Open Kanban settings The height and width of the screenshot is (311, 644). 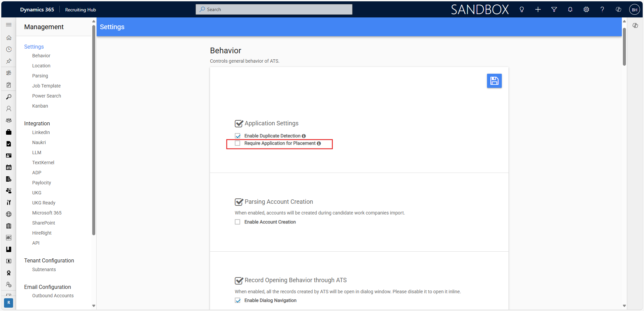40,106
